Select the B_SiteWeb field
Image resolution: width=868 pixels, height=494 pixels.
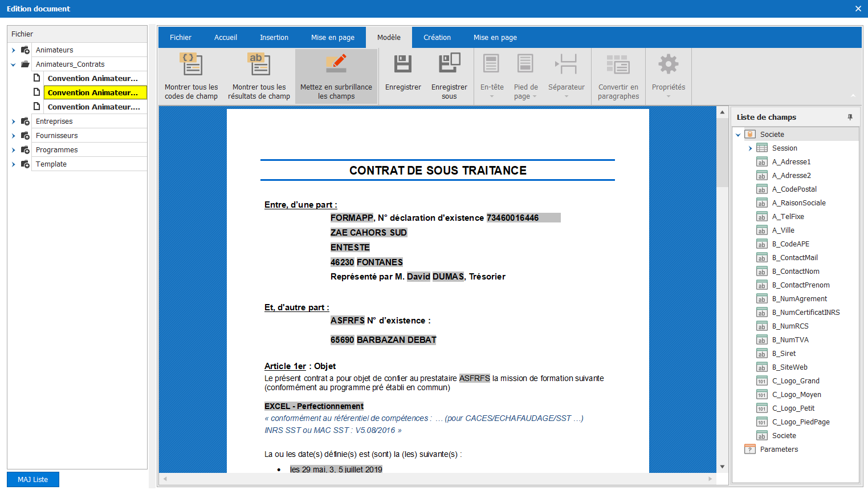click(789, 367)
